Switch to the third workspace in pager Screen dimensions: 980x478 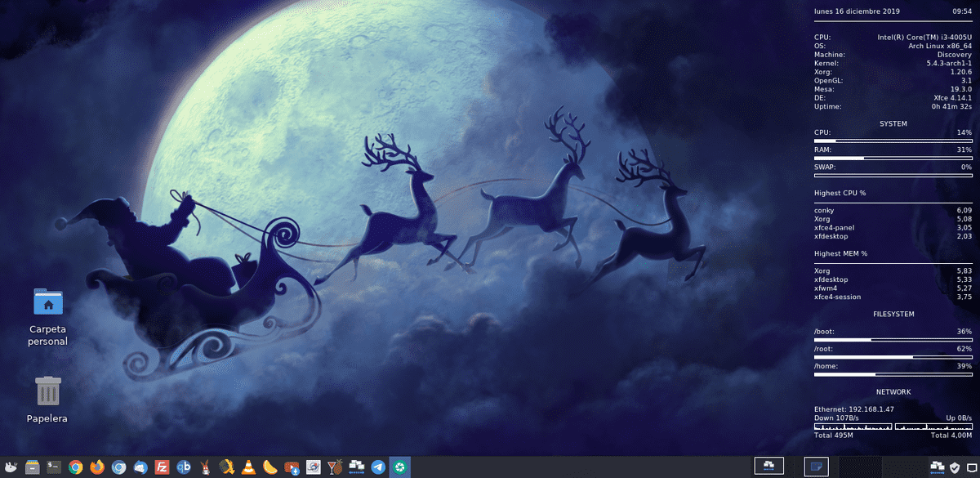click(x=859, y=467)
